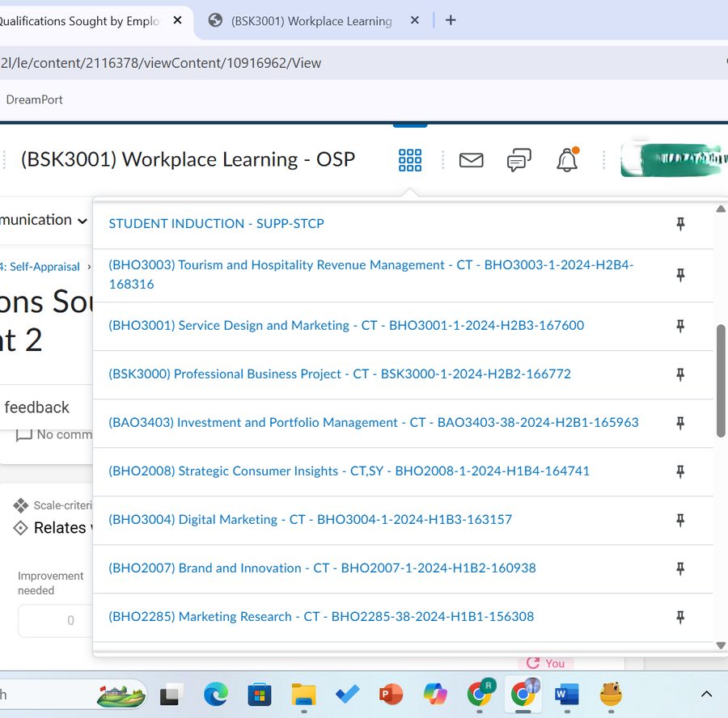Screen dimensions: 728x718
Task: Expand the Communication navbar dropdown
Action: pos(43,220)
